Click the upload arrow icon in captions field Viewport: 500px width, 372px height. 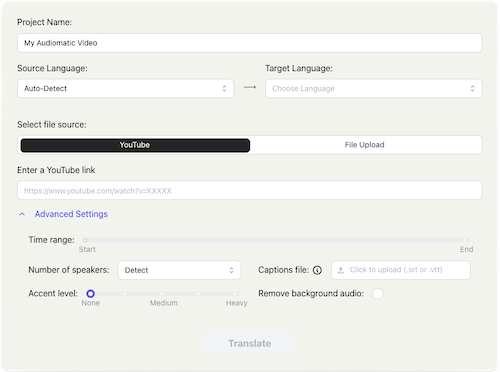pyautogui.click(x=341, y=270)
